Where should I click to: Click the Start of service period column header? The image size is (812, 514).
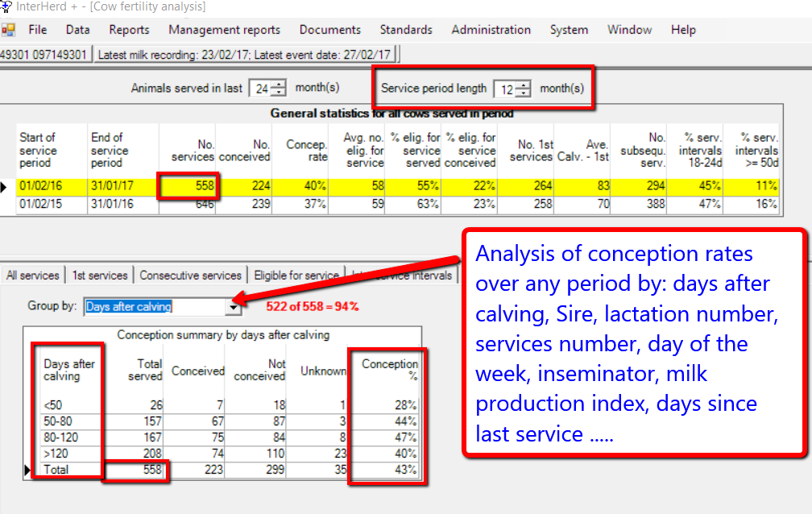coord(52,151)
